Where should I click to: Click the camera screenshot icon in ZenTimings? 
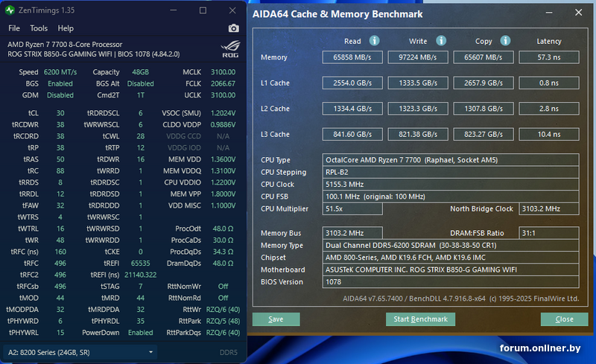coord(234,28)
